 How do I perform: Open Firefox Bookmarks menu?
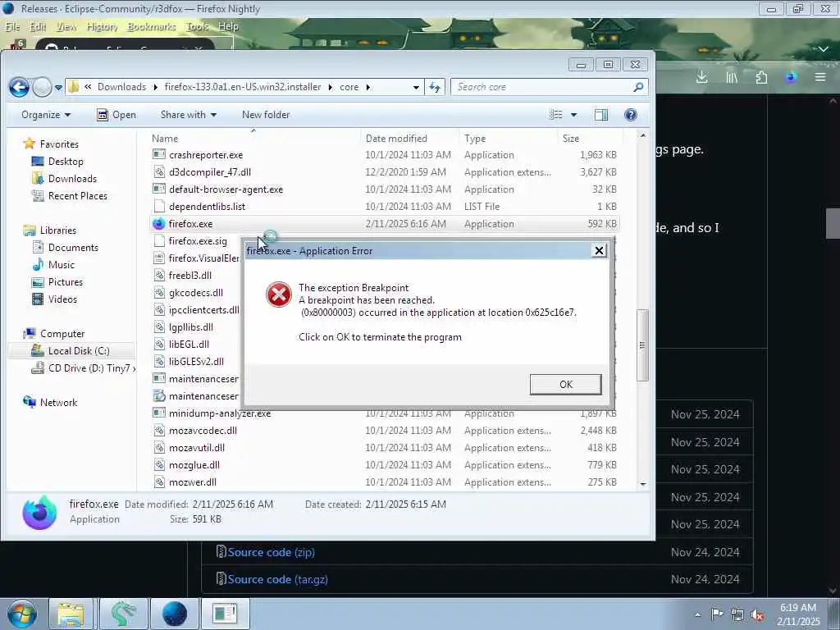(x=152, y=26)
